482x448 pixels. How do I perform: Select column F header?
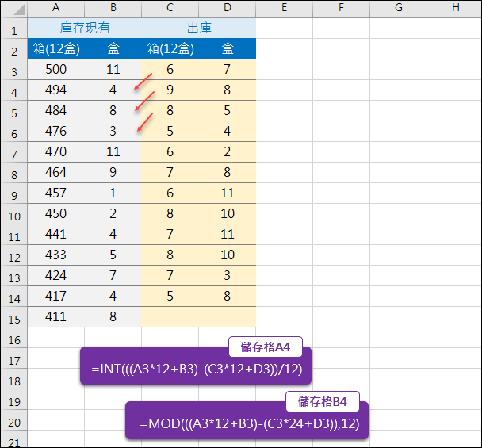coord(341,8)
